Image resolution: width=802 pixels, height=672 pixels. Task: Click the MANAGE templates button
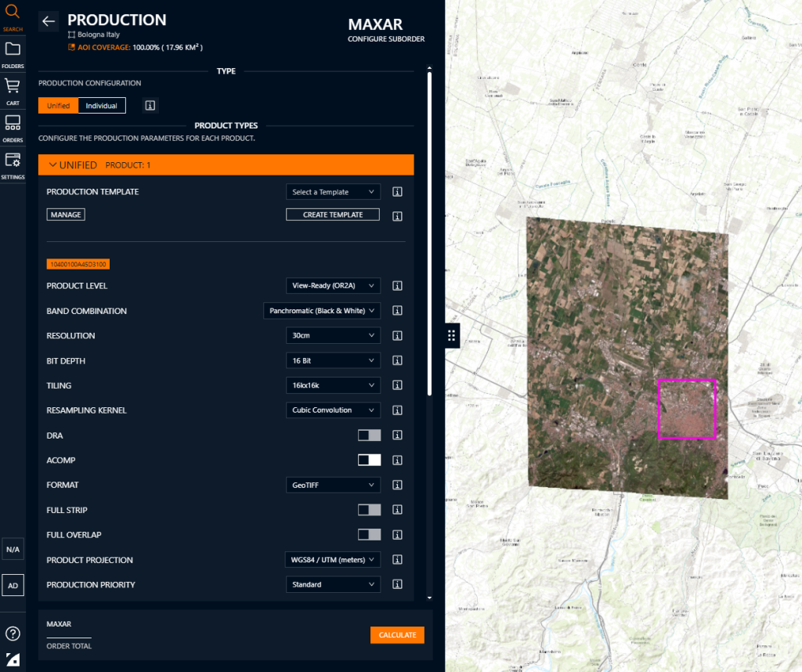pyautogui.click(x=66, y=215)
